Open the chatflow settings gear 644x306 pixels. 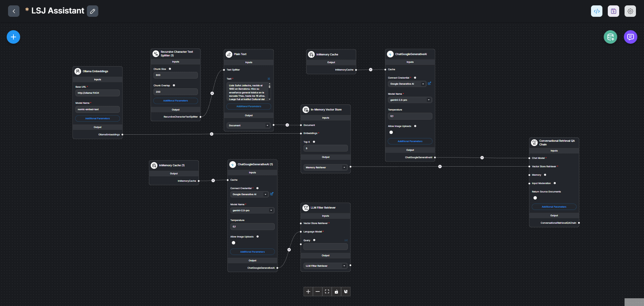coord(630,11)
